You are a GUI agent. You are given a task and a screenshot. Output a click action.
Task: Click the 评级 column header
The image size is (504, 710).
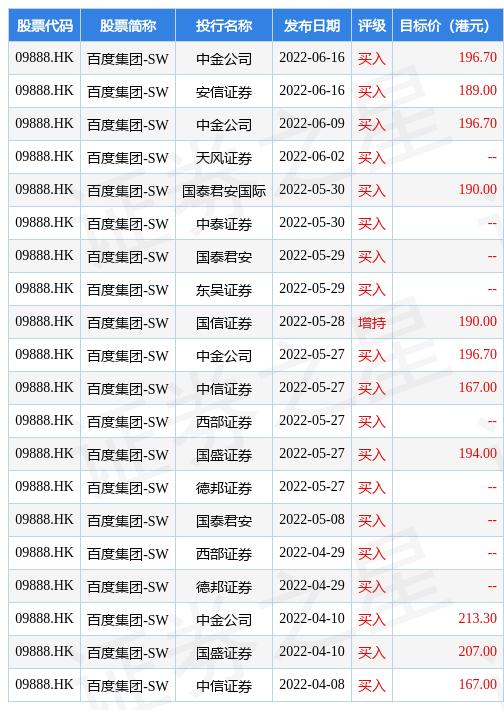372,25
